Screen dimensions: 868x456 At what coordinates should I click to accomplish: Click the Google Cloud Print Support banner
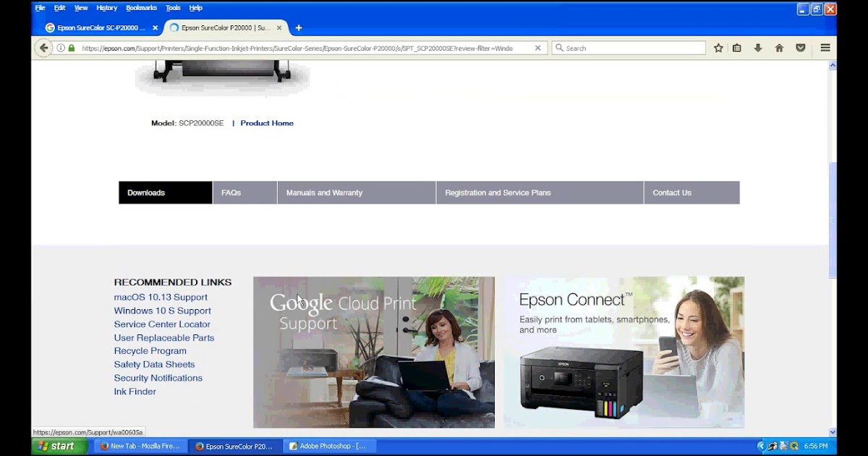374,352
